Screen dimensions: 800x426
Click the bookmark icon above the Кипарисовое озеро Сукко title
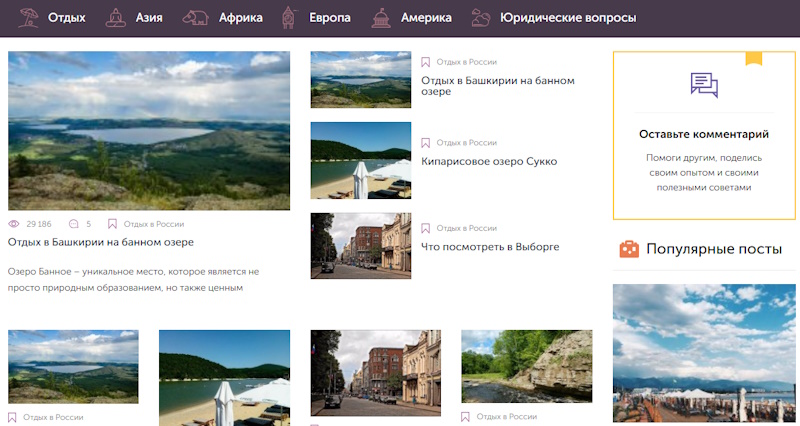click(x=426, y=143)
